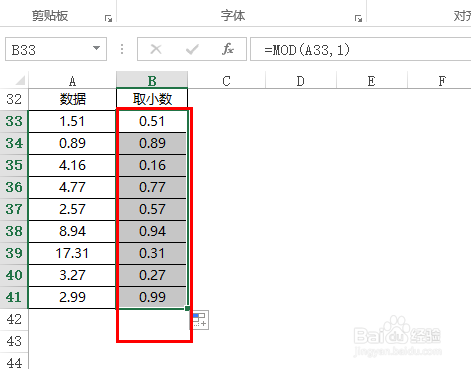Select row 35 header
Image resolution: width=471 pixels, height=369 pixels.
pyautogui.click(x=14, y=165)
